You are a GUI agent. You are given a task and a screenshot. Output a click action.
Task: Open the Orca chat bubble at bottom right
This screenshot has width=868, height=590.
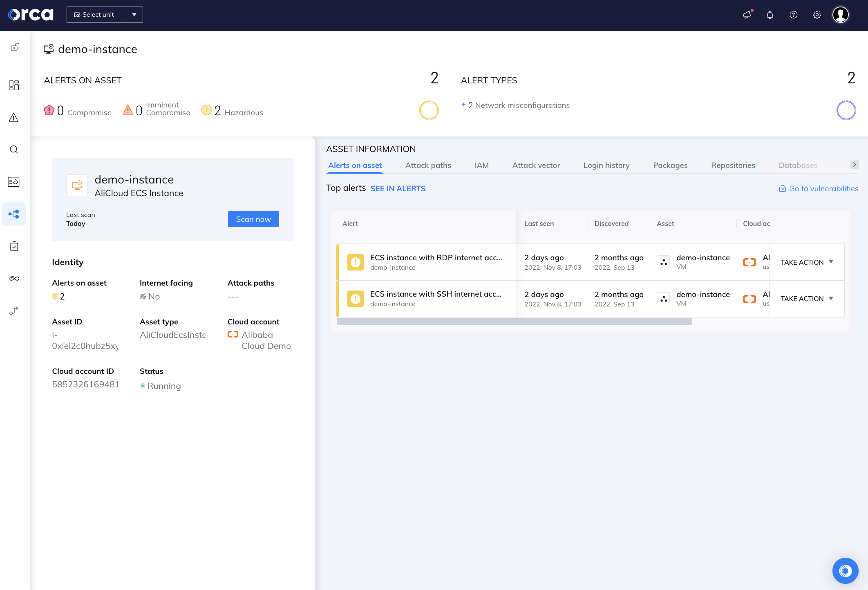(x=845, y=571)
